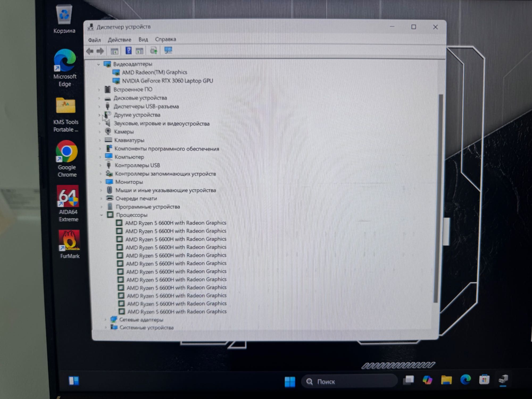
Task: Click the Properties panel toolbar icon
Action: point(139,51)
